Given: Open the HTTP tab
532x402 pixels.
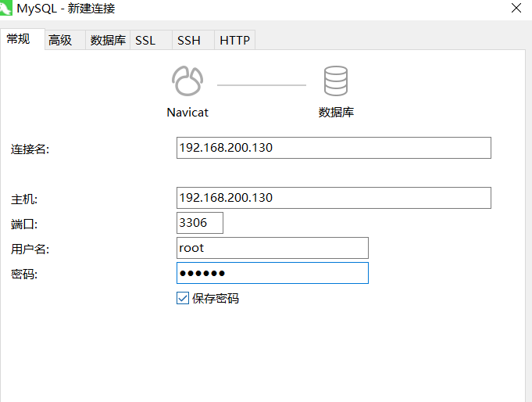Looking at the screenshot, I should [234, 40].
